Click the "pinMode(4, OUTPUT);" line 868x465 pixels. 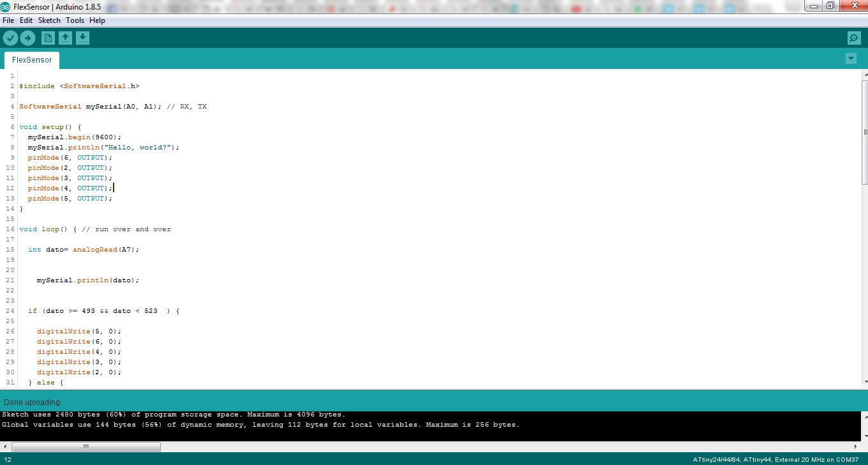point(70,188)
